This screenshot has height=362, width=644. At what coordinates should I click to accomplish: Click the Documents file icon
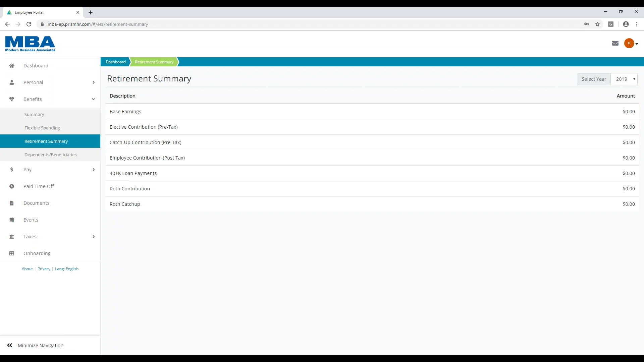(x=12, y=203)
